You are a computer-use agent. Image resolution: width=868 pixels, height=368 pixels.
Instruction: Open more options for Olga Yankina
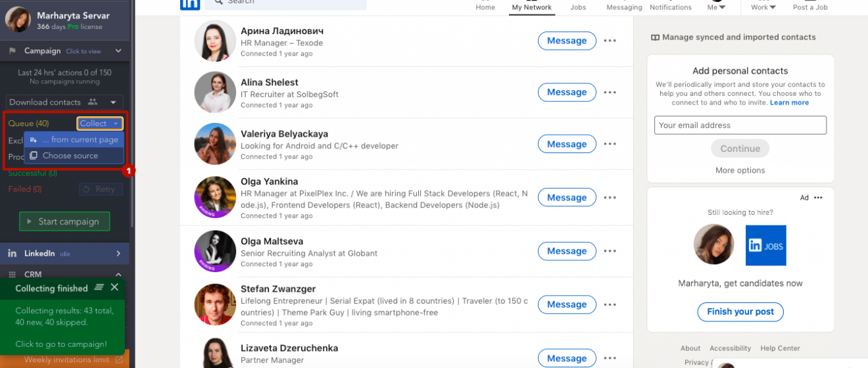pyautogui.click(x=610, y=198)
